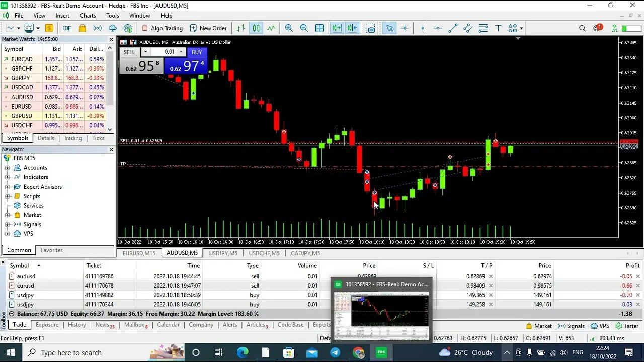The width and height of the screenshot is (644, 362).
Task: Open Telegram from the Windows taskbar
Action: pyautogui.click(x=335, y=352)
